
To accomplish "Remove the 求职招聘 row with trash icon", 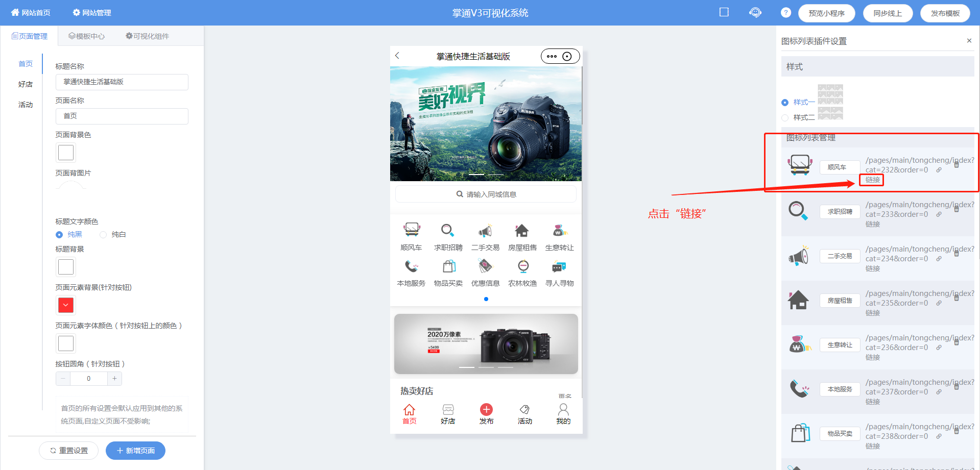I will [957, 209].
